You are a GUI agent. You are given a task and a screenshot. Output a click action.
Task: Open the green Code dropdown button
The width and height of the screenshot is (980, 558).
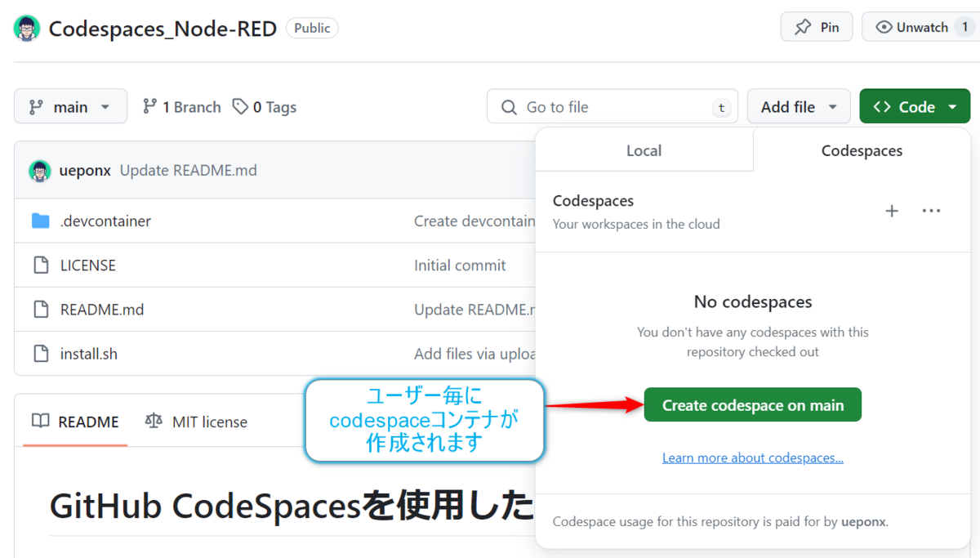915,106
